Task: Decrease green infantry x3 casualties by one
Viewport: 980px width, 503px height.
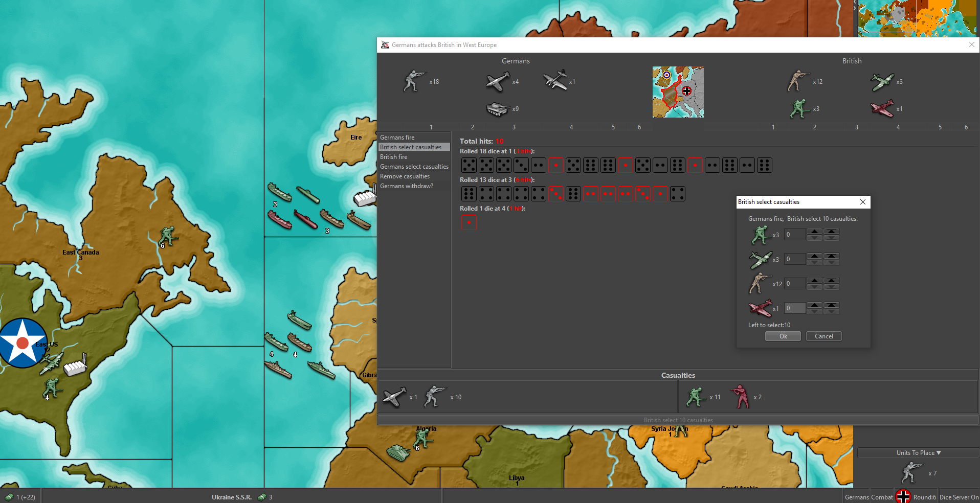Action: pyautogui.click(x=814, y=238)
